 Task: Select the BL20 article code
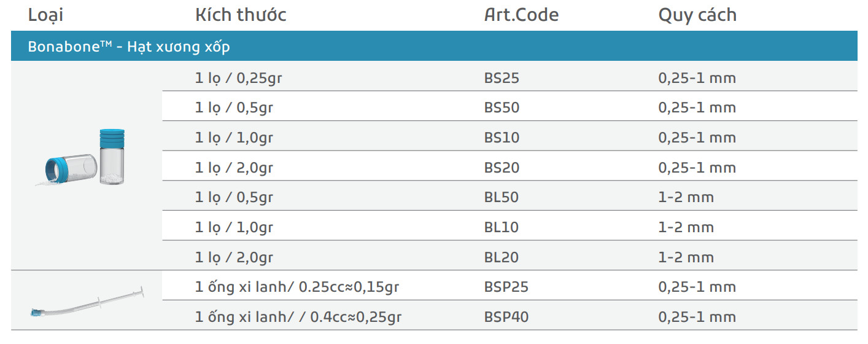(x=501, y=257)
